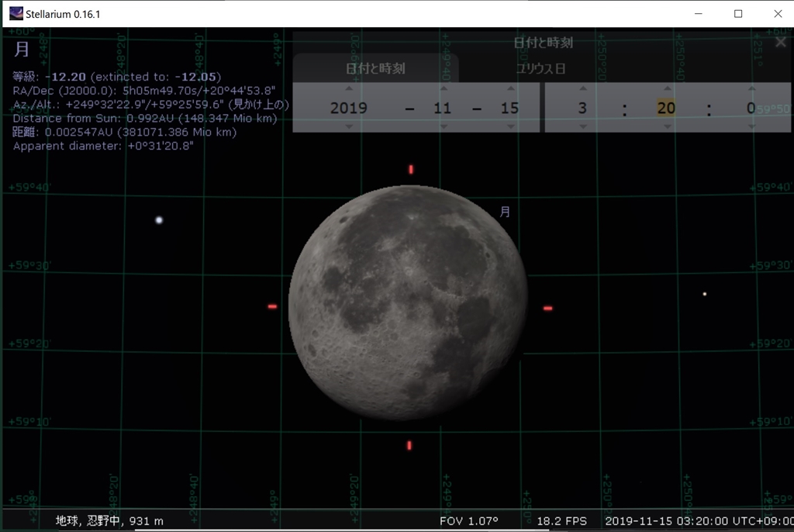Image resolution: width=794 pixels, height=532 pixels.
Task: Click the hour field 3
Action: [583, 108]
